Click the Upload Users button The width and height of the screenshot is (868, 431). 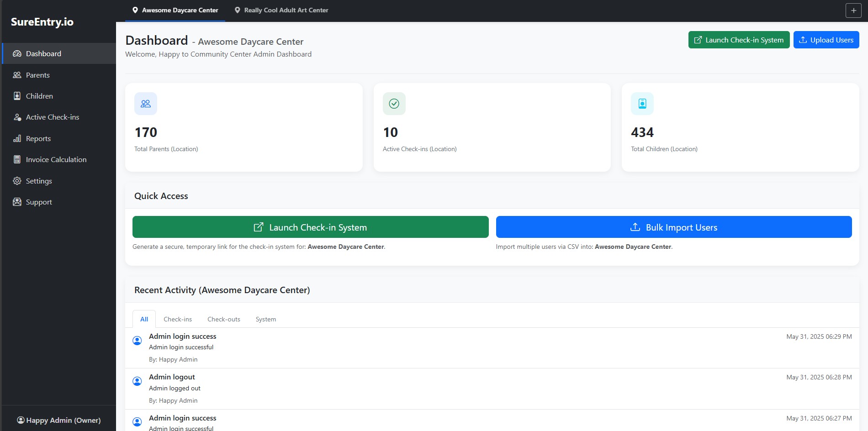pyautogui.click(x=826, y=40)
